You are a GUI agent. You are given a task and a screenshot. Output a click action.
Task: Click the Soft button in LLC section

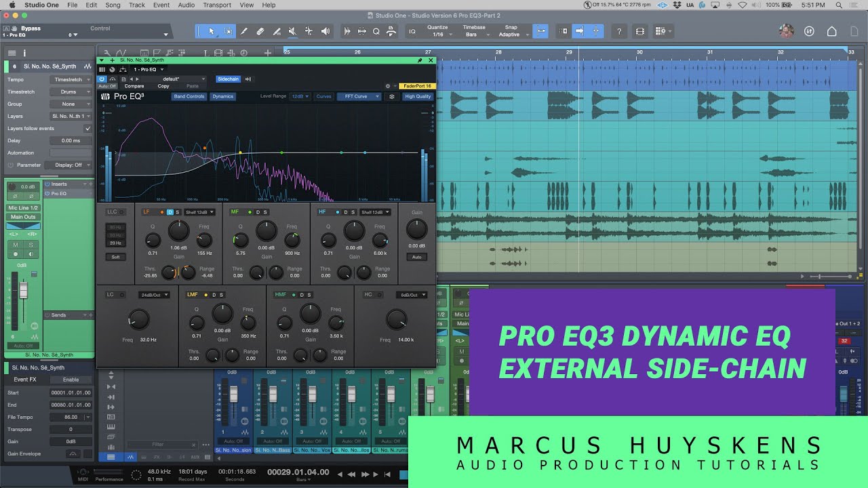(115, 257)
